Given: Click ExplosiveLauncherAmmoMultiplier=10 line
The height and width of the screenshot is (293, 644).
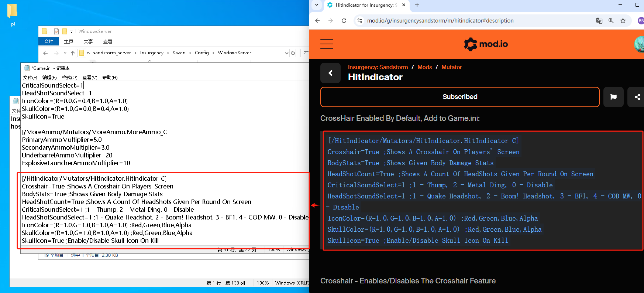Looking at the screenshot, I should [76, 163].
